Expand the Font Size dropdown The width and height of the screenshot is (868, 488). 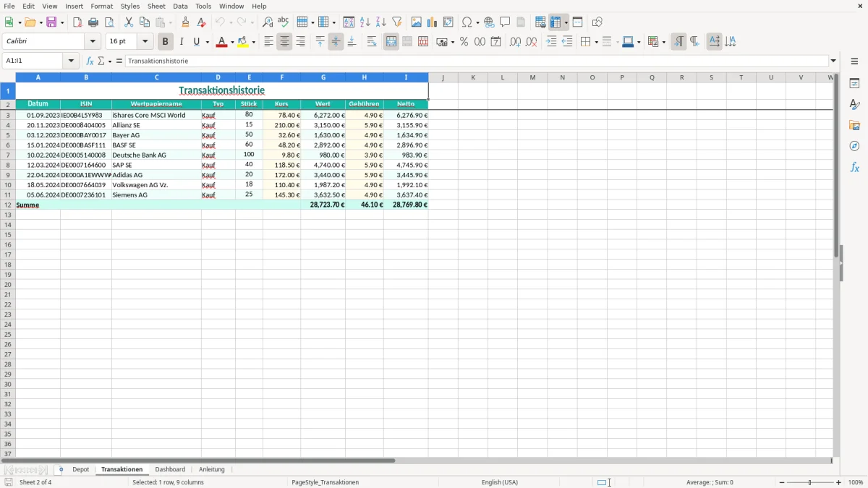coord(145,42)
